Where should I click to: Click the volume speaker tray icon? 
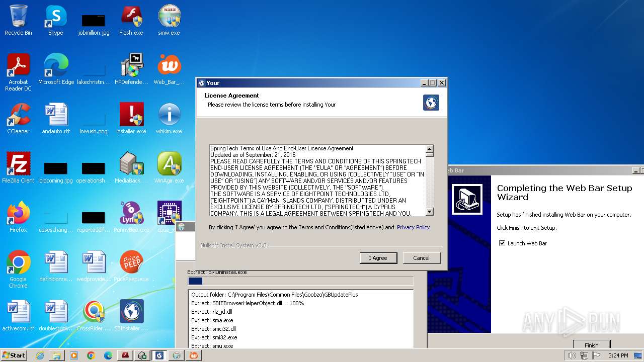coord(572,355)
